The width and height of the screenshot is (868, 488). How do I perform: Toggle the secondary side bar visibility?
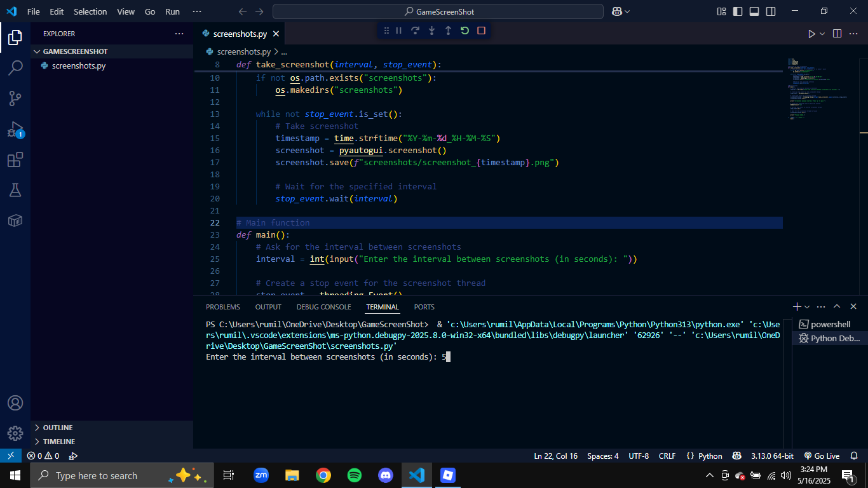(771, 11)
